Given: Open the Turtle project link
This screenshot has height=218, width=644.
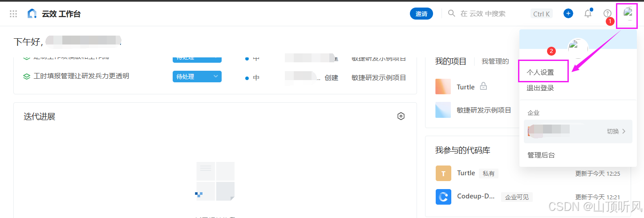Looking at the screenshot, I should click(466, 87).
